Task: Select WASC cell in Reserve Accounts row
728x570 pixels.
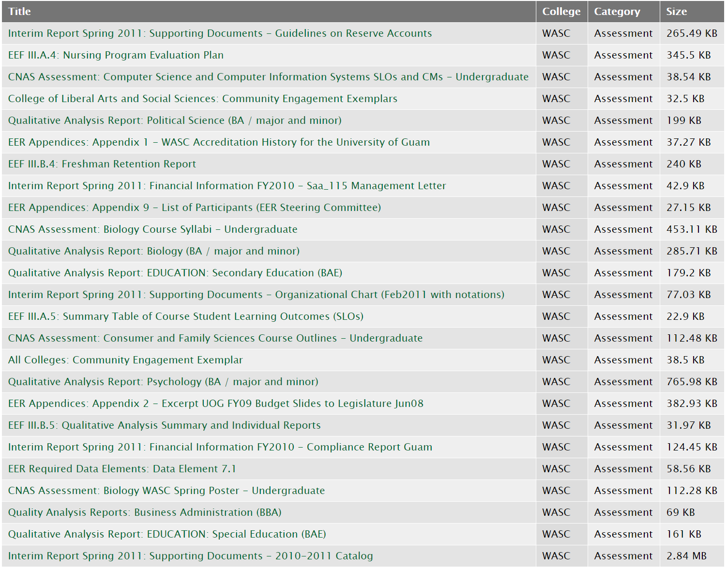Action: [562, 33]
